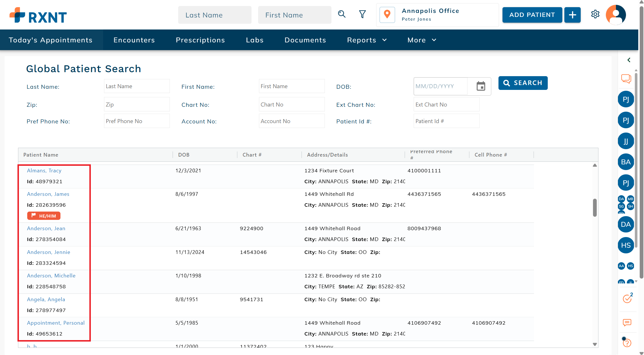Image resolution: width=644 pixels, height=355 pixels.
Task: Open the Prescriptions tab
Action: [200, 40]
